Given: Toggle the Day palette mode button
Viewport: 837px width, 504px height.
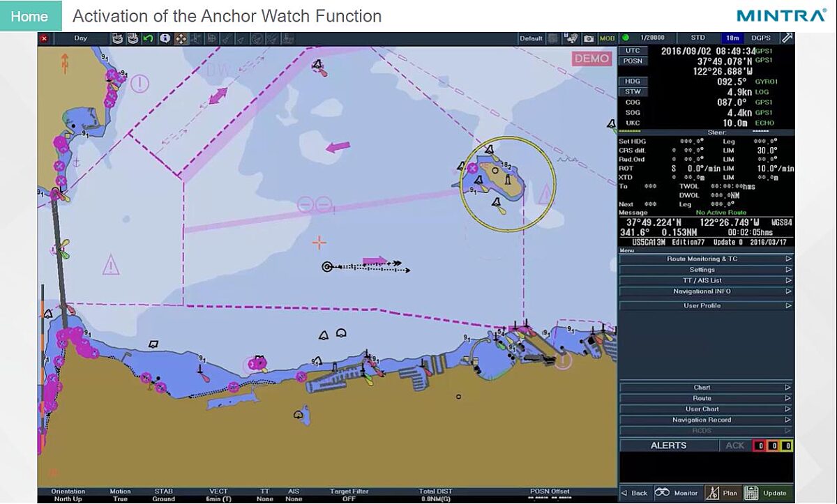Looking at the screenshot, I should point(81,38).
